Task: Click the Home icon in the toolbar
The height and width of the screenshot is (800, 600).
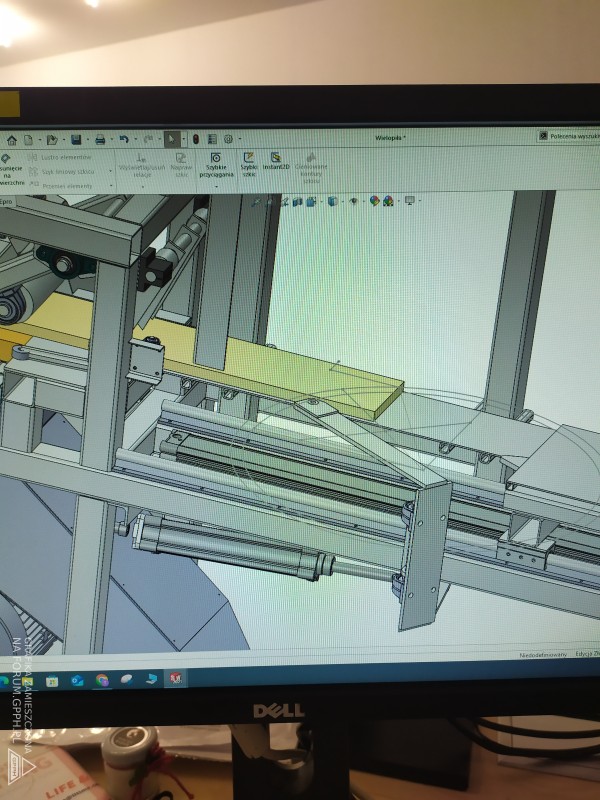Action: coord(11,140)
